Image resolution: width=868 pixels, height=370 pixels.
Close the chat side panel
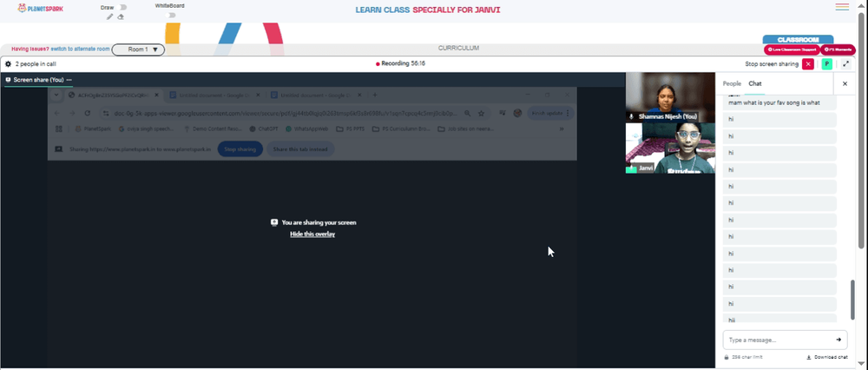(x=845, y=83)
